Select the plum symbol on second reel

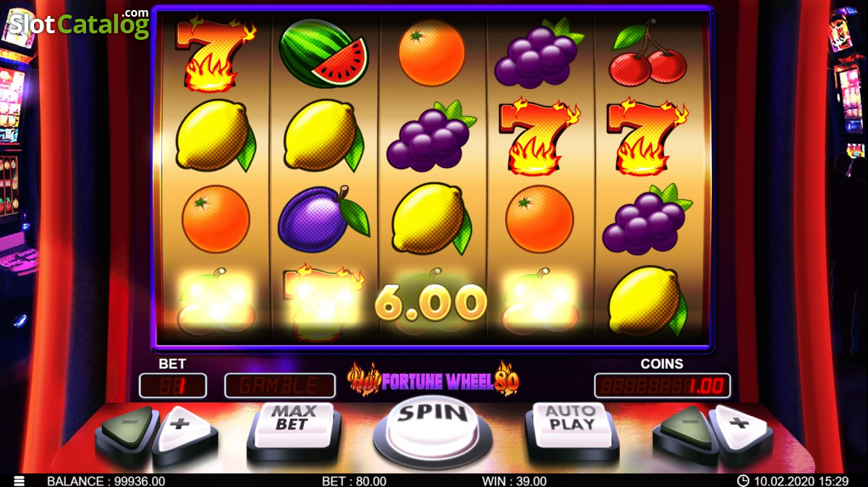(x=324, y=218)
